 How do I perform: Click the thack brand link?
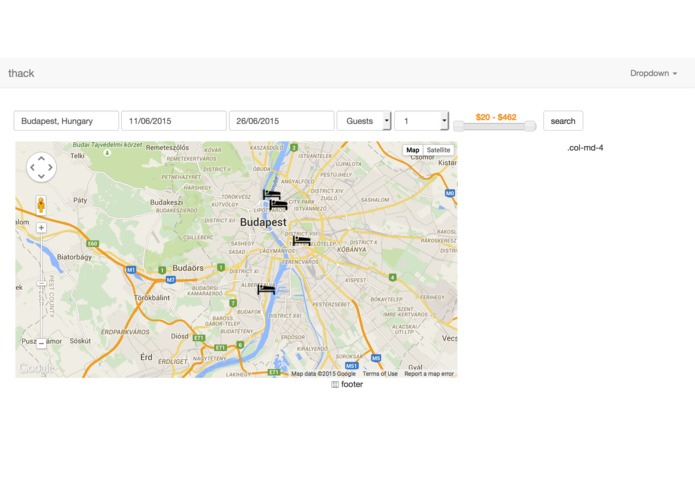(x=21, y=73)
